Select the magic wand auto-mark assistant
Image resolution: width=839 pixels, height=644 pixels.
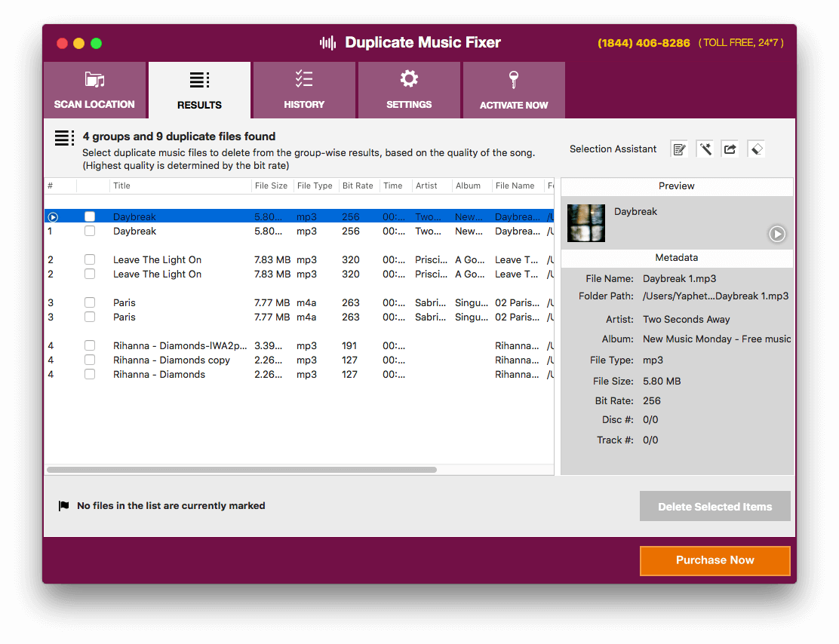[x=705, y=149]
